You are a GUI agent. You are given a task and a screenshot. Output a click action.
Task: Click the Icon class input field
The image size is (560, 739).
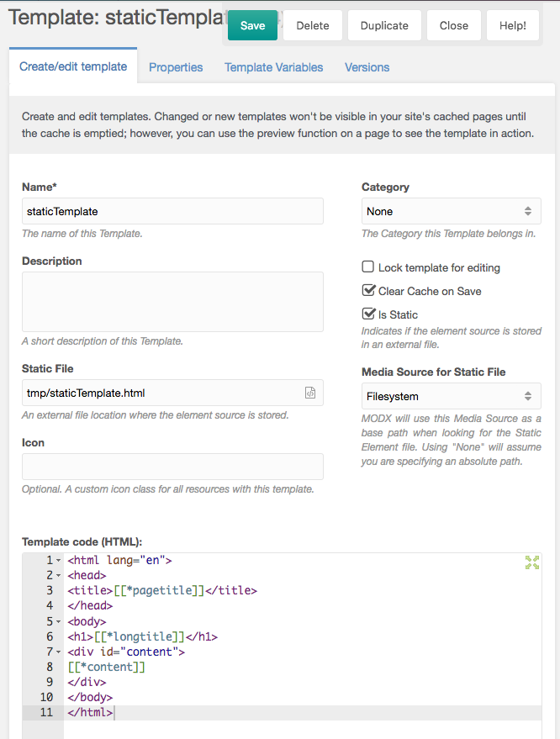pos(172,467)
